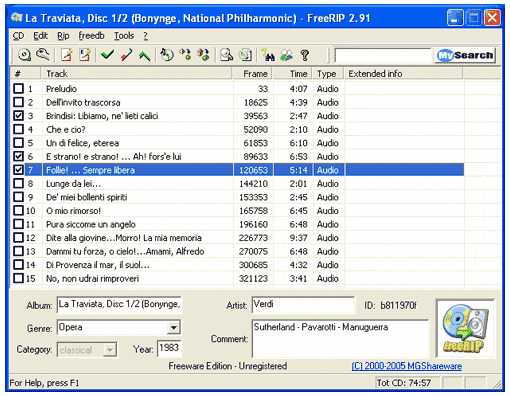Click the binoculars search icon in toolbar
The width and height of the screenshot is (510, 396).
(x=268, y=55)
